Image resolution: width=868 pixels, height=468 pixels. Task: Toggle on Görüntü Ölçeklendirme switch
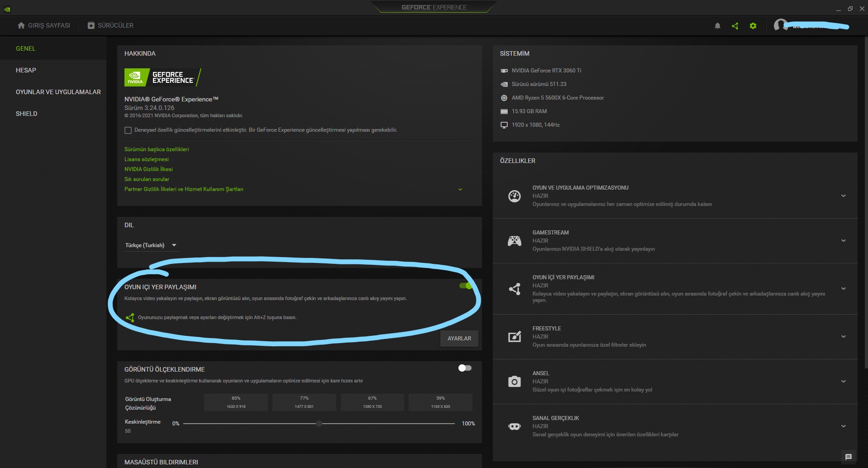pos(465,368)
